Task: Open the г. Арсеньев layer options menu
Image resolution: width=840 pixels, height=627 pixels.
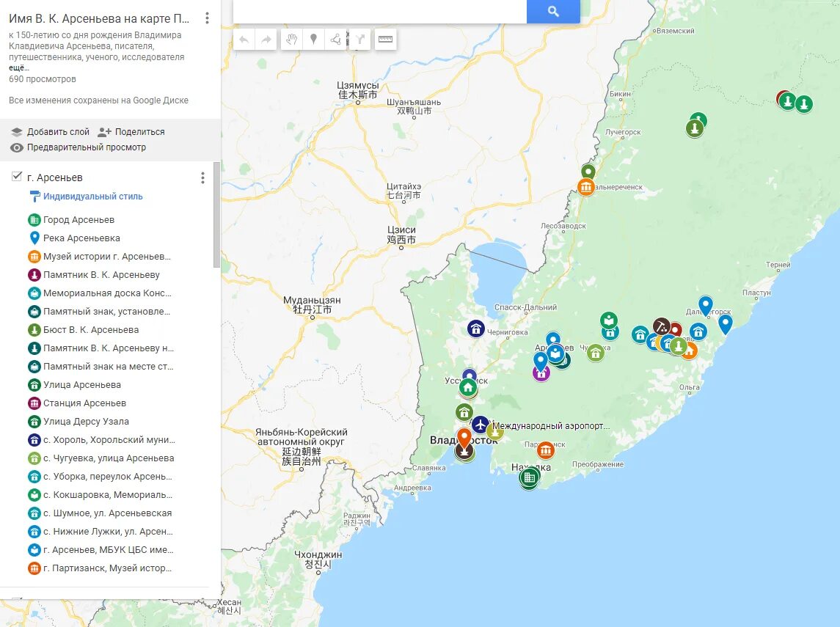Action: (x=202, y=177)
